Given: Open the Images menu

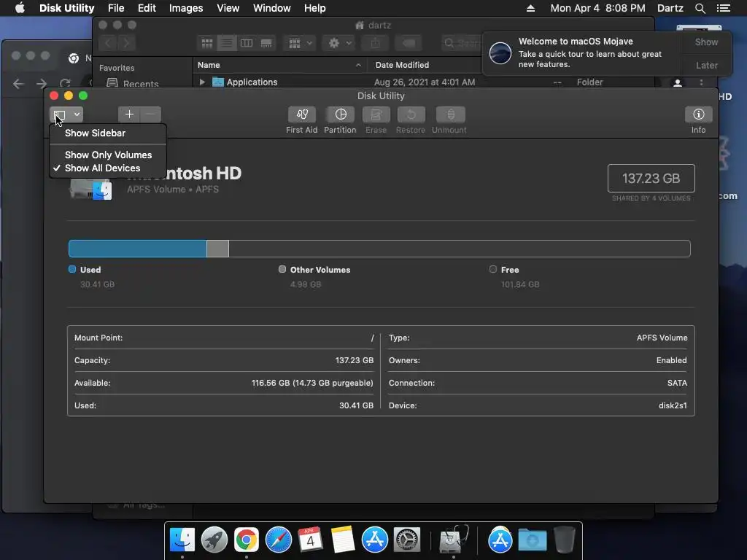Looking at the screenshot, I should 186,8.
